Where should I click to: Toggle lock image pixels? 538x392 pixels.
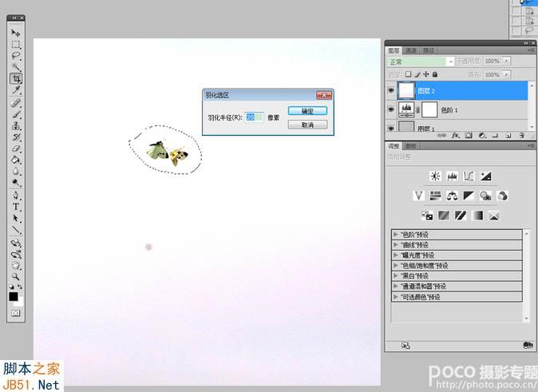point(417,74)
